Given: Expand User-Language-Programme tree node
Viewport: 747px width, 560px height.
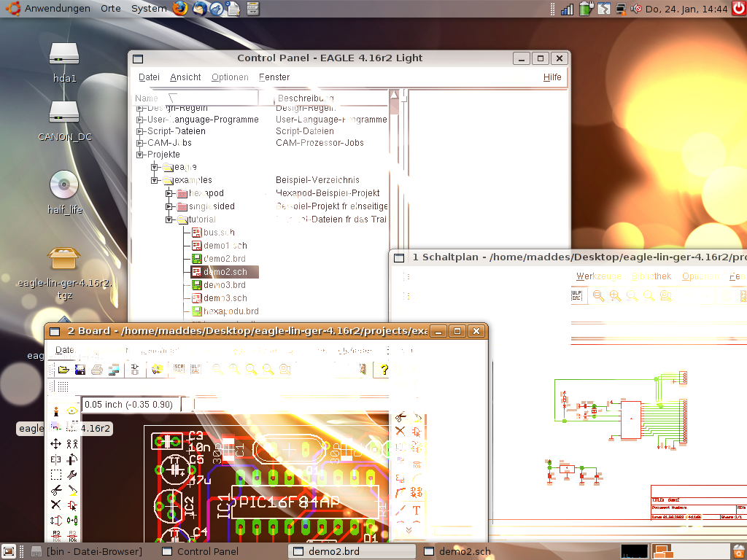Looking at the screenshot, I should click(x=140, y=120).
